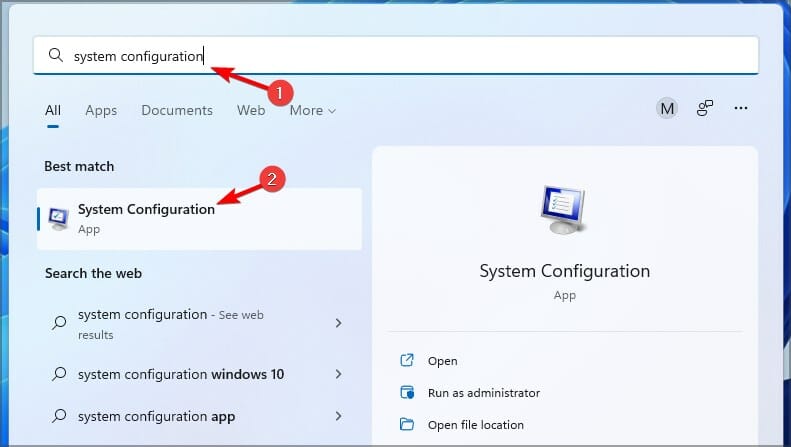The width and height of the screenshot is (791, 447).
Task: Click Open file location
Action: pyautogui.click(x=475, y=425)
